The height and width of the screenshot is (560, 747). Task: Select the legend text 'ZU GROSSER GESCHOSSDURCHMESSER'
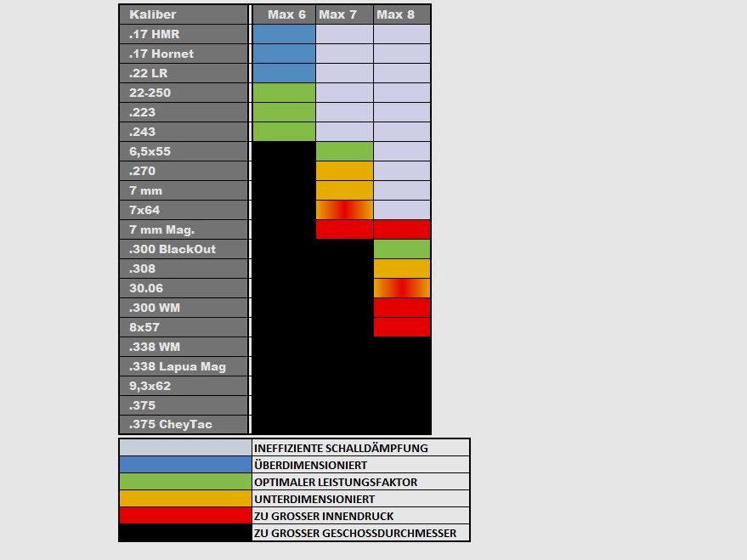pyautogui.click(x=355, y=534)
